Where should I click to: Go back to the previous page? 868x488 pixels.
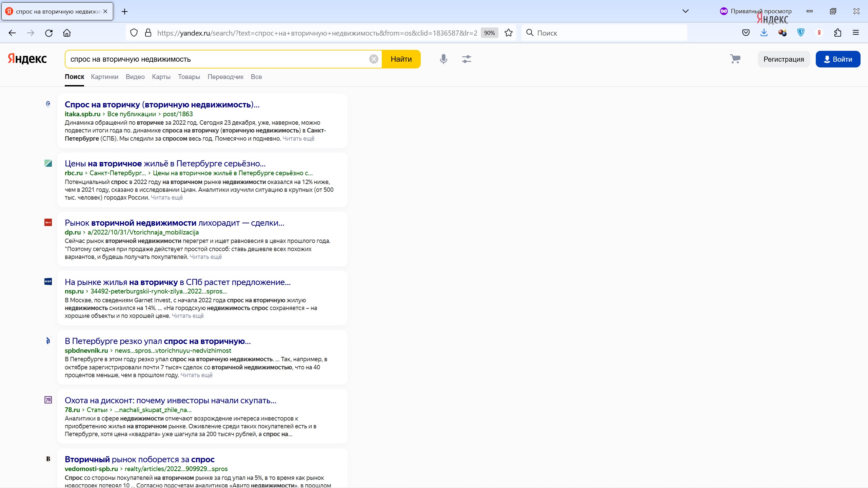pos(12,33)
